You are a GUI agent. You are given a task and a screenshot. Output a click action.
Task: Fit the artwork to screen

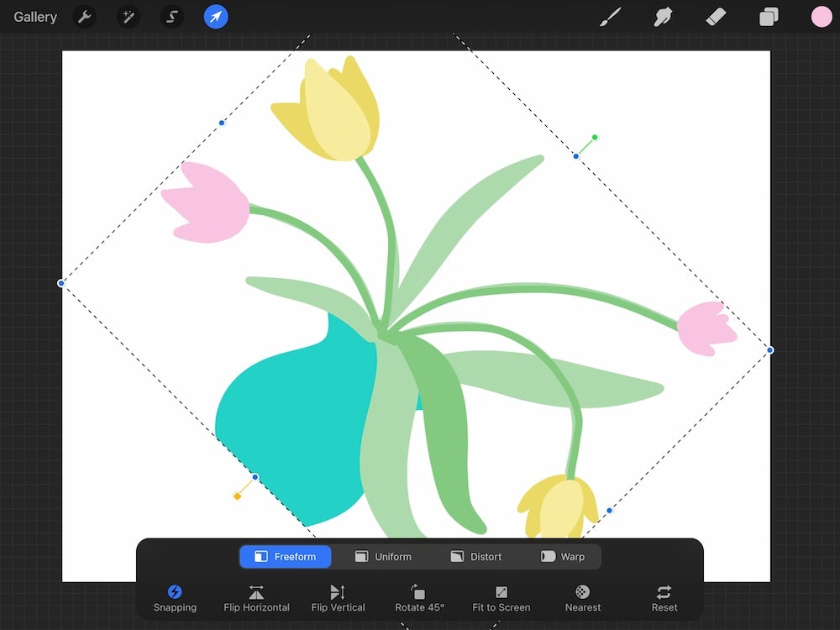(x=501, y=598)
